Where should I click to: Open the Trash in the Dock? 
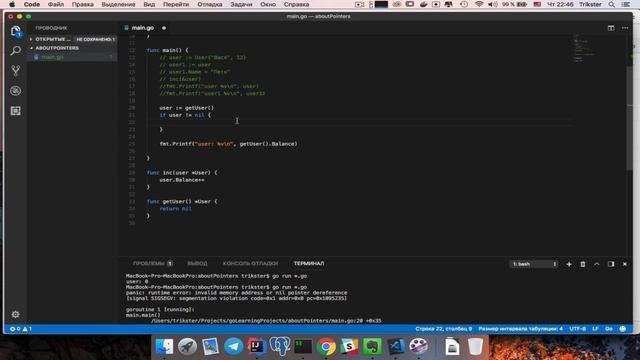[475, 347]
